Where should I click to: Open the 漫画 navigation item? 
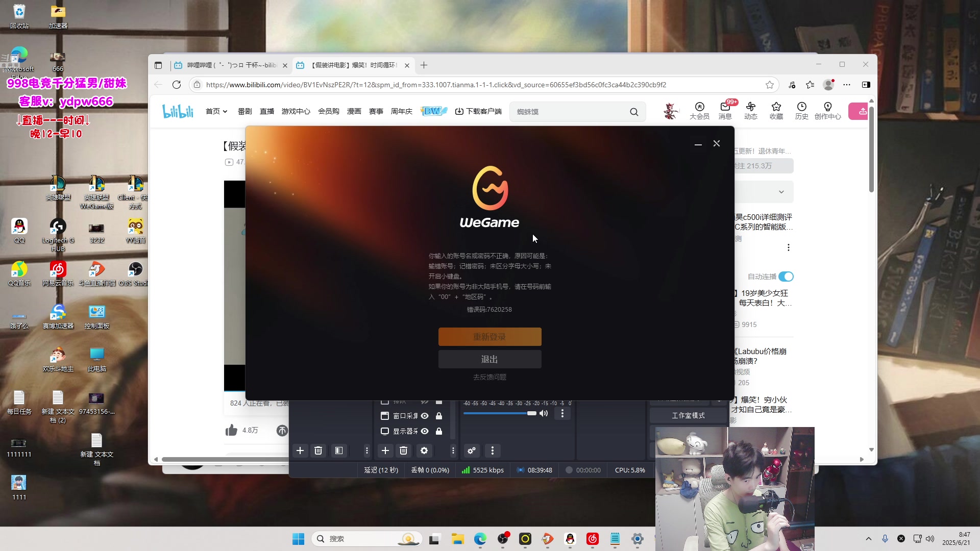[354, 111]
